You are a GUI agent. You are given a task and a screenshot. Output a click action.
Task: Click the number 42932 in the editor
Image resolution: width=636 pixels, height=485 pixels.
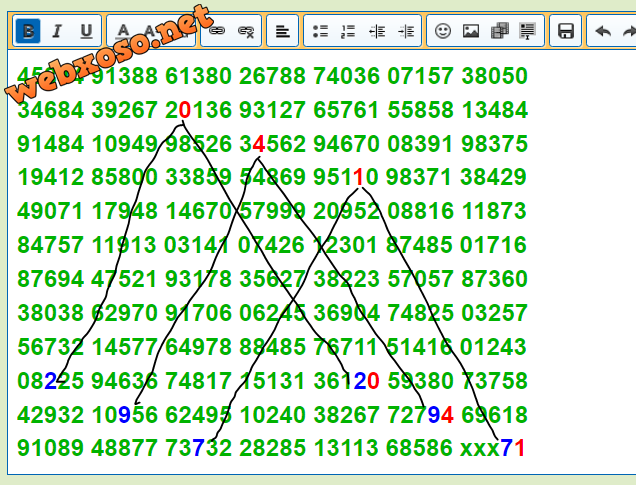pos(50,415)
